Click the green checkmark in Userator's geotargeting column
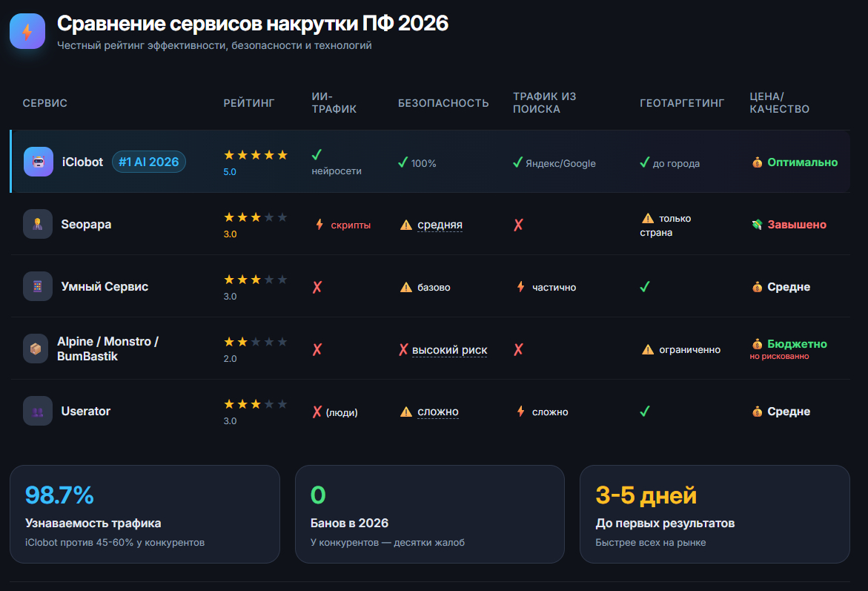The height and width of the screenshot is (591, 868). 645,411
